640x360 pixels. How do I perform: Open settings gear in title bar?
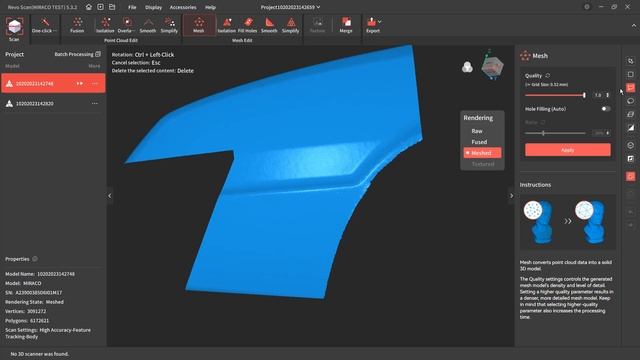(587, 7)
